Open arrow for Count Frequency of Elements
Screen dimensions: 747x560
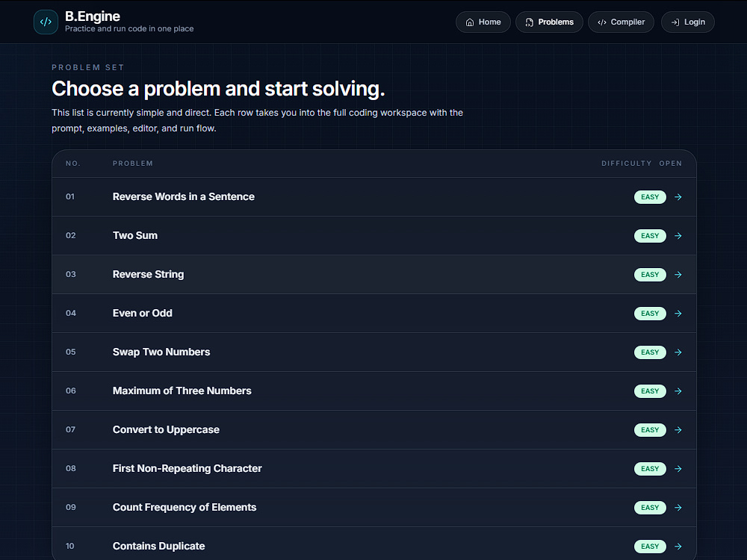678,508
